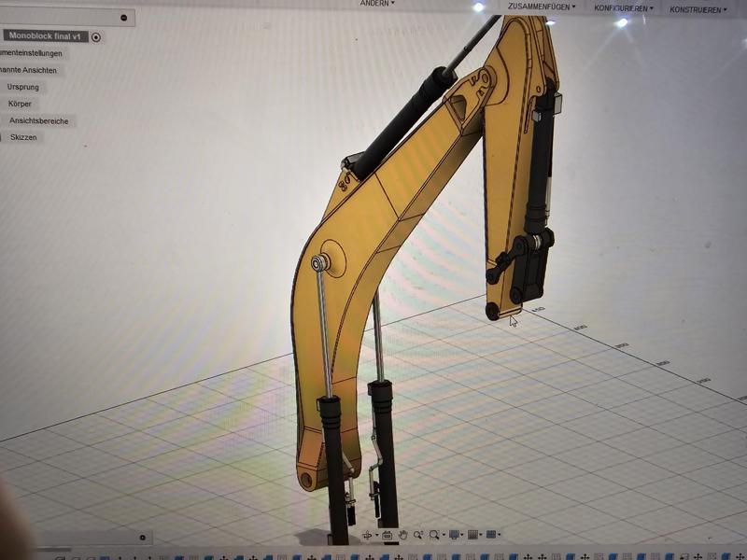The height and width of the screenshot is (560, 747).
Task: Select the Orbit navigation tool
Action: click(367, 535)
